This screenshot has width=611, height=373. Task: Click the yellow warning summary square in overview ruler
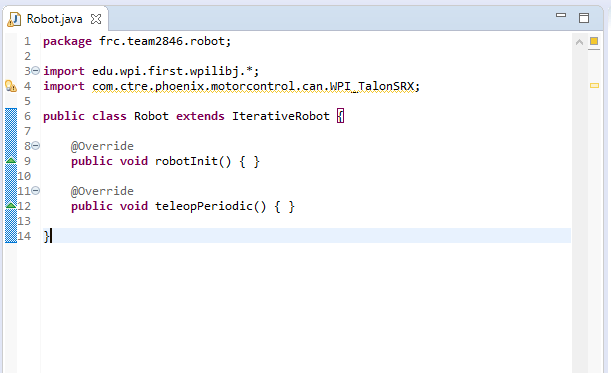[x=594, y=41]
